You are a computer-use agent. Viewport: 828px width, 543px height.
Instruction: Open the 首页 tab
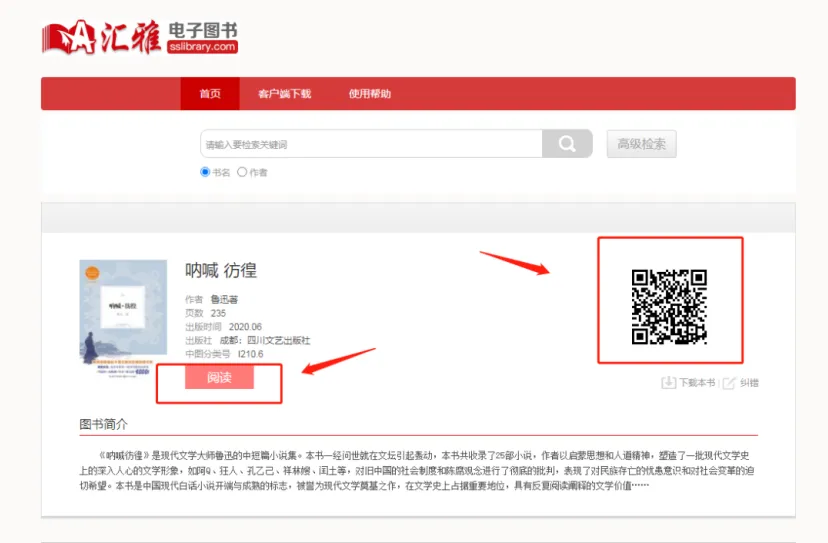click(x=210, y=93)
